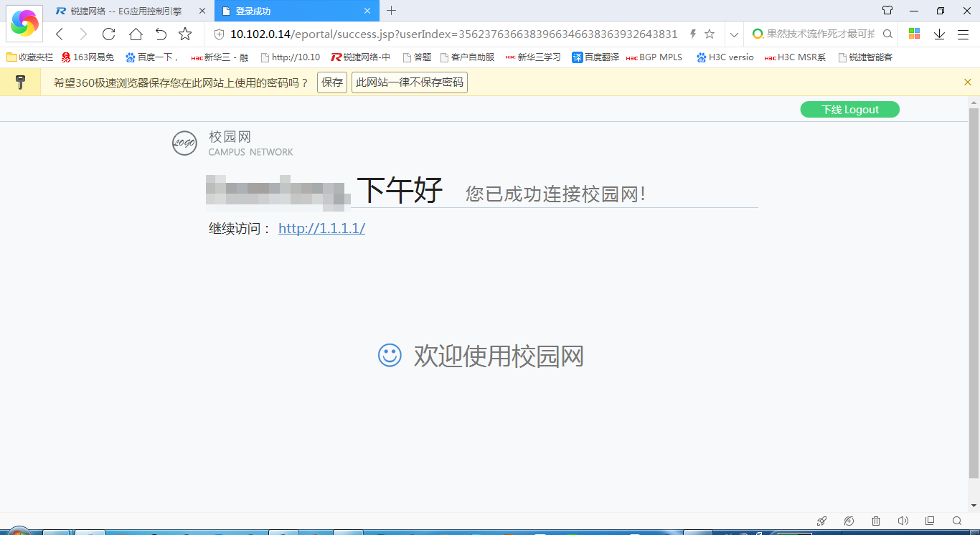
Task: Click the navigate back arrow
Action: coord(60,34)
